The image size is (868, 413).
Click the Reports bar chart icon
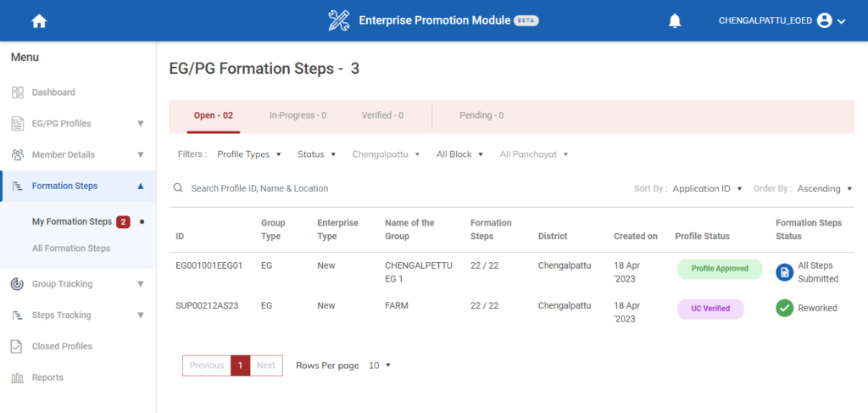(18, 377)
